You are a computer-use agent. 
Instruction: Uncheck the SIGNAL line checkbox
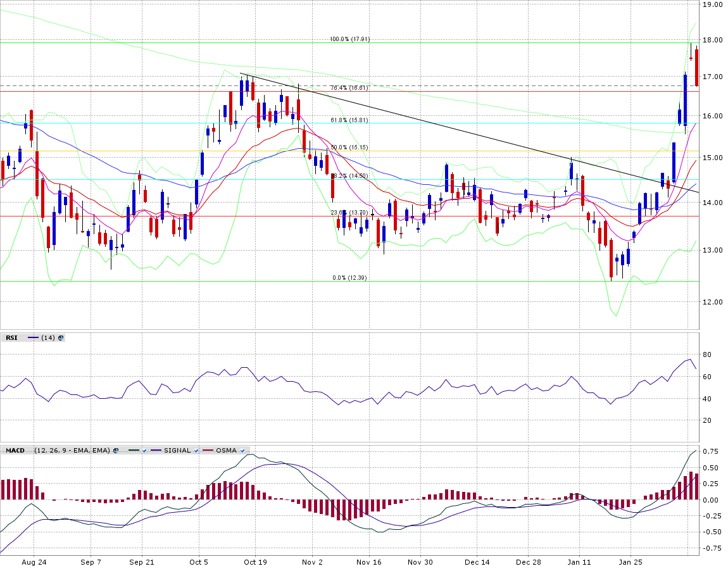click(x=196, y=451)
